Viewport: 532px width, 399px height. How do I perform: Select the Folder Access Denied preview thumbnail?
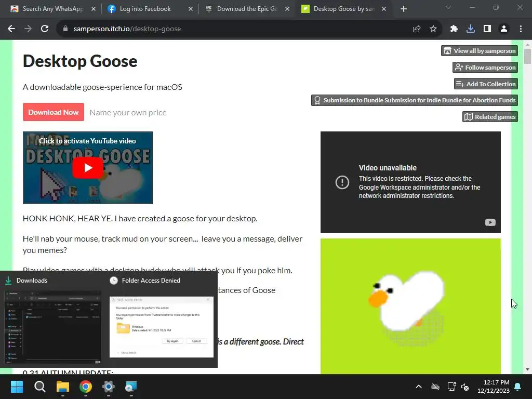pyautogui.click(x=162, y=327)
